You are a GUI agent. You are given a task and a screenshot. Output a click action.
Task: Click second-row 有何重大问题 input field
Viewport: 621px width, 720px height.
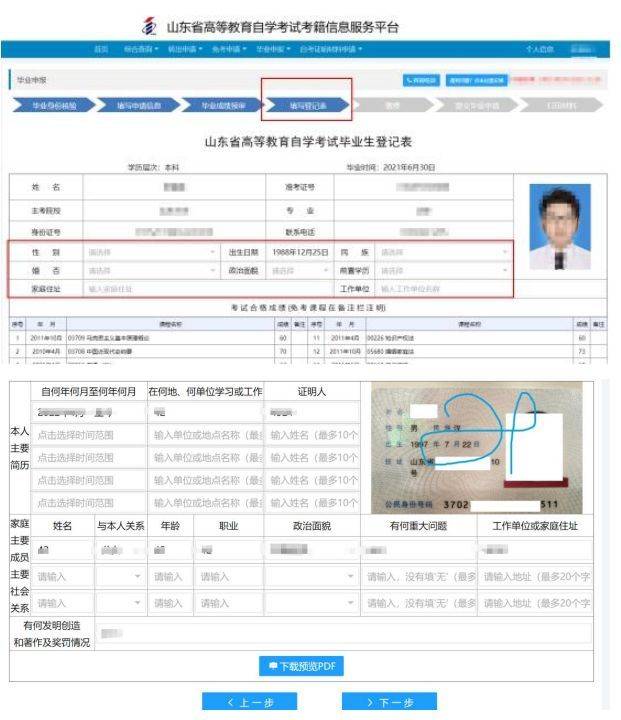(x=419, y=577)
